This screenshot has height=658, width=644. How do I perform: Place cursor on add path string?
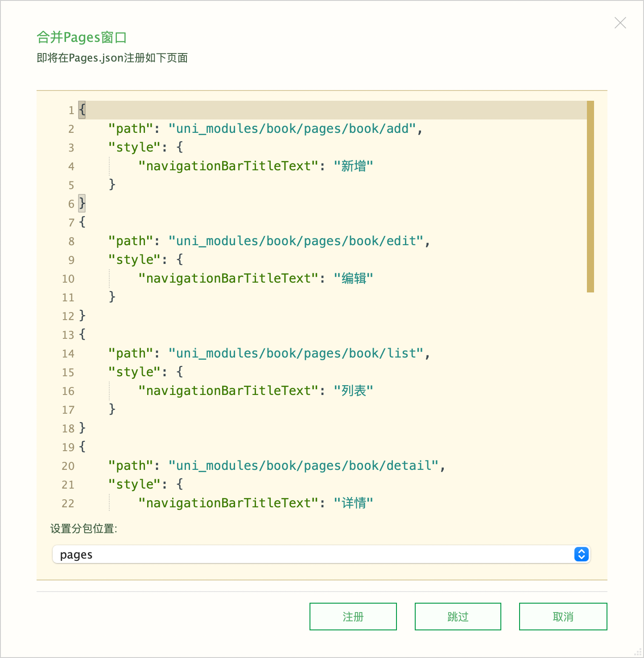292,129
